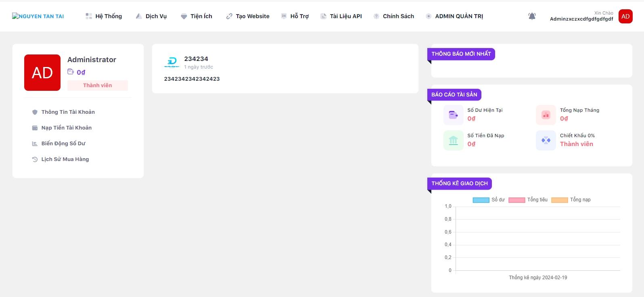Click the 234234 post logo icon
This screenshot has width=644, height=297.
point(172,62)
